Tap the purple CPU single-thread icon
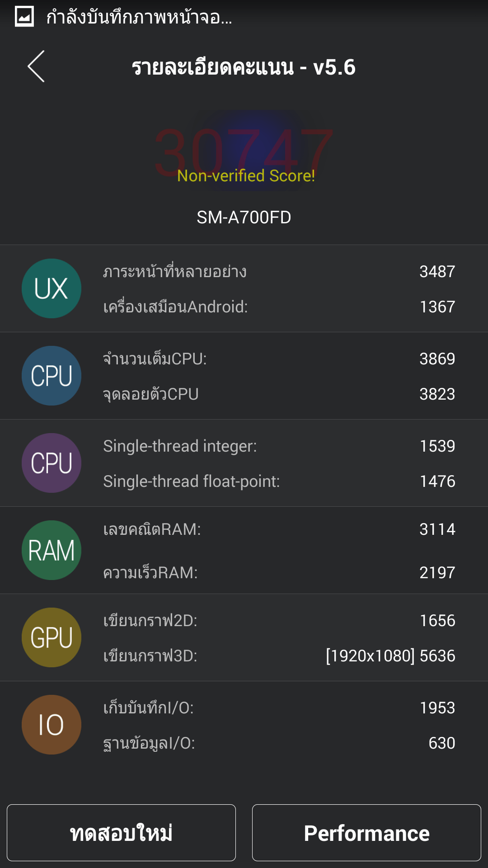 [52, 463]
